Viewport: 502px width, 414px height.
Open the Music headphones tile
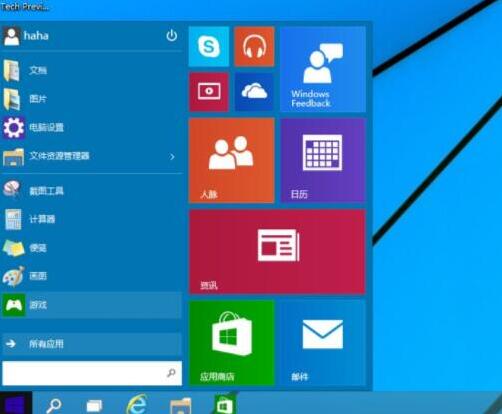coord(254,47)
